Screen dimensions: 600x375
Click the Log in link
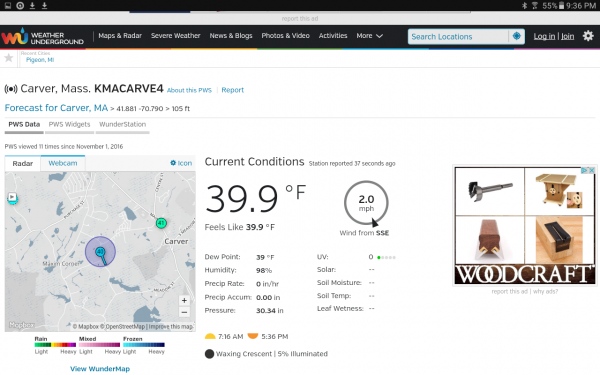pos(544,36)
